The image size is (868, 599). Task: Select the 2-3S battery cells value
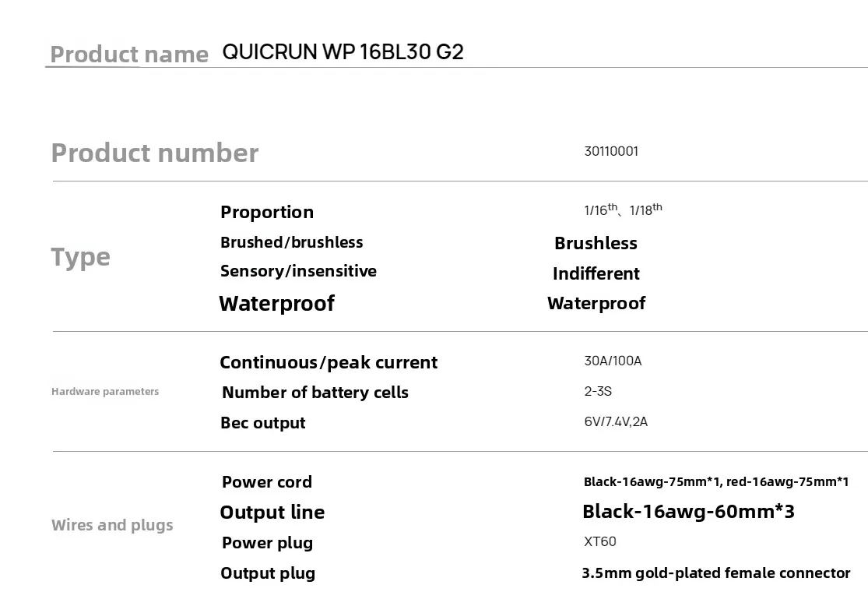[598, 391]
